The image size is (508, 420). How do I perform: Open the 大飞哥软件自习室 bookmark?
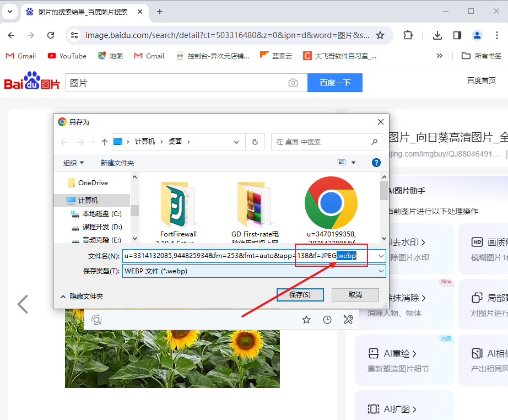(340, 56)
